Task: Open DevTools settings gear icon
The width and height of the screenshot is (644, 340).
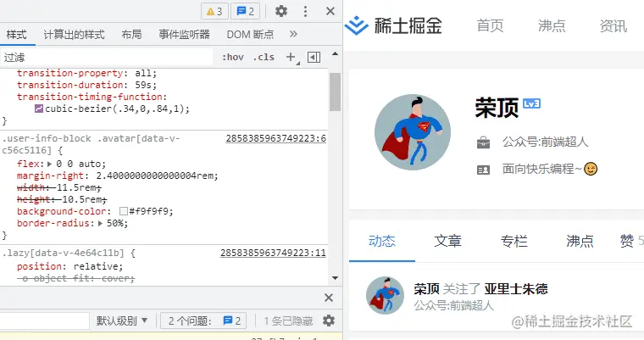Action: [x=281, y=11]
